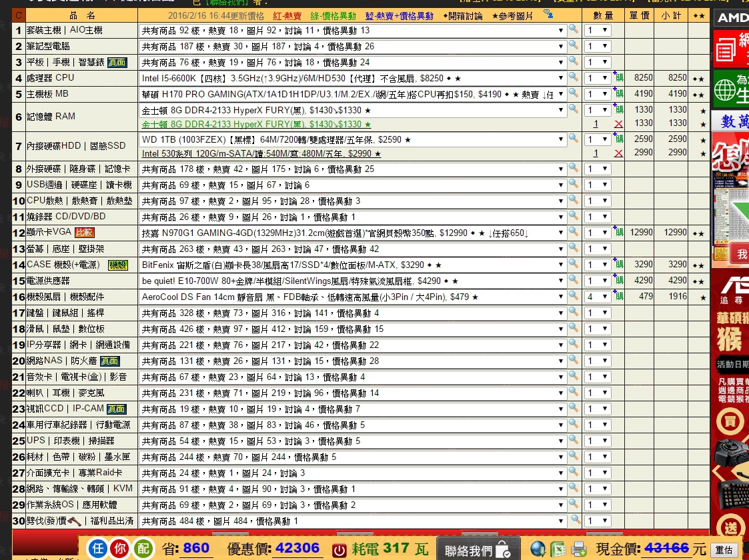Click the 購 add icon in 記憶體 RAM row
The width and height of the screenshot is (749, 560).
click(x=618, y=110)
